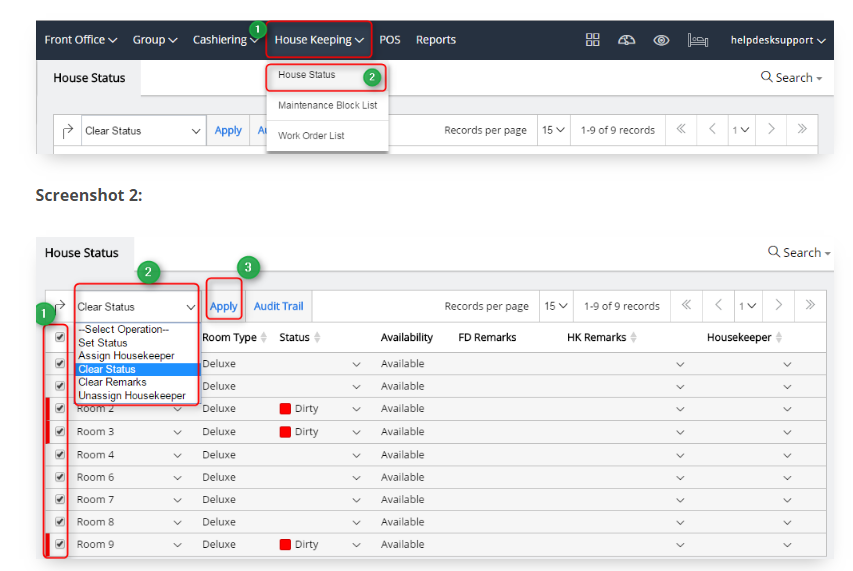Open the Front Office menu
This screenshot has width=853, height=571.
click(x=81, y=40)
